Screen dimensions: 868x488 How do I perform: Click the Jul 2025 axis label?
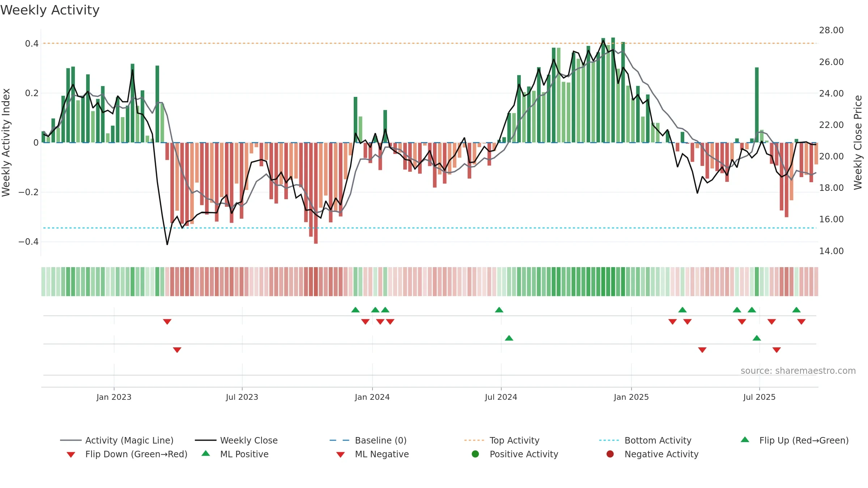pos(759,397)
